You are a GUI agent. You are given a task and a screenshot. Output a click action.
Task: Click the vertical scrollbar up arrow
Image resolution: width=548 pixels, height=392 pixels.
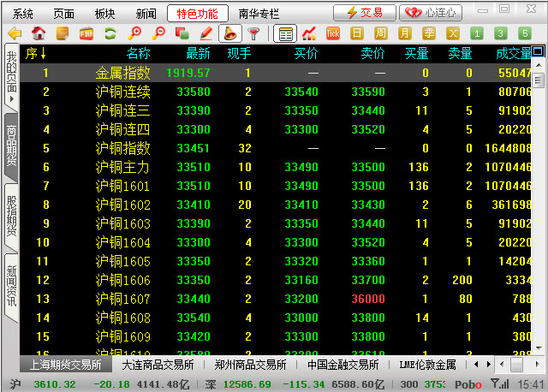pyautogui.click(x=539, y=66)
